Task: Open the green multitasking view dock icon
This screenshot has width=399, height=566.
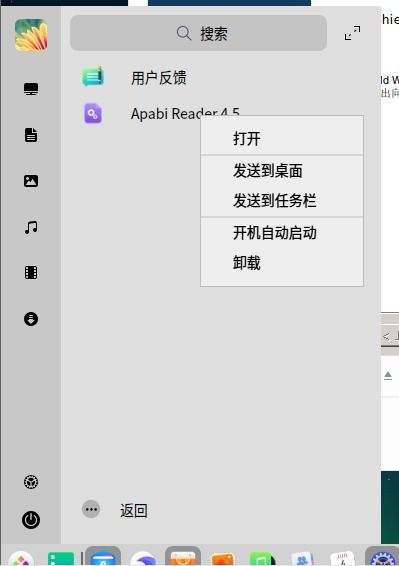Action: [61, 558]
